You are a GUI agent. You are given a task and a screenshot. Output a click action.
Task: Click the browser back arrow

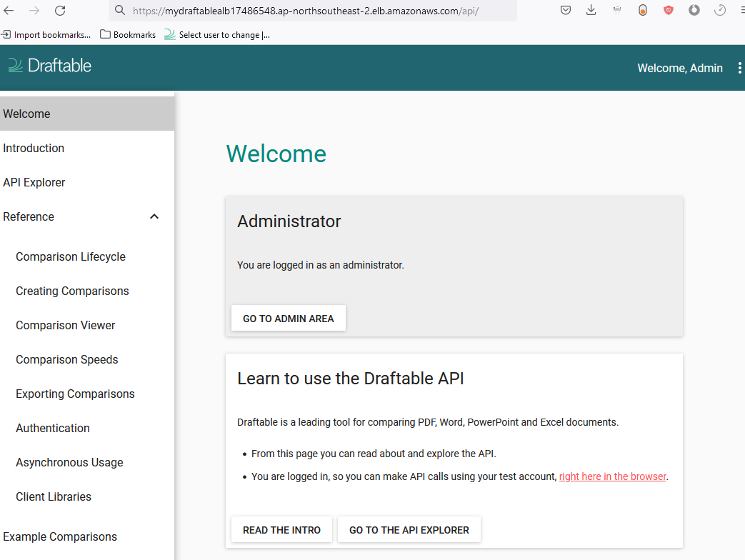click(9, 11)
